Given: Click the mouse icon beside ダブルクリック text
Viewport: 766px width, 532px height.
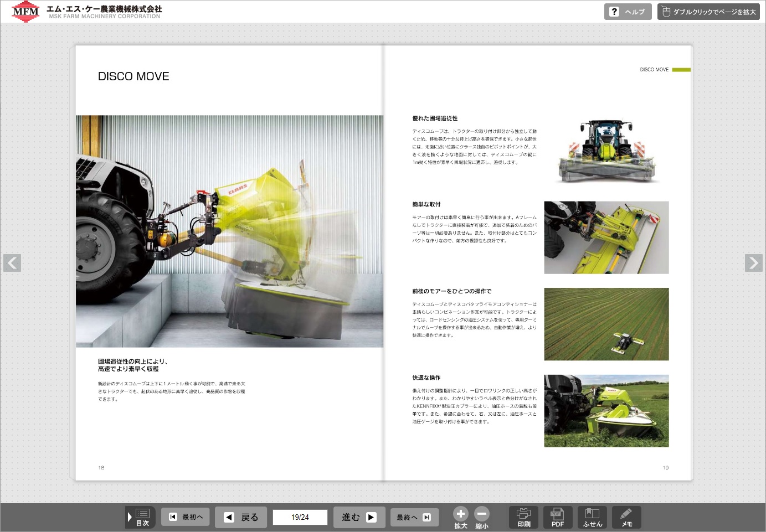Looking at the screenshot, I should (666, 12).
